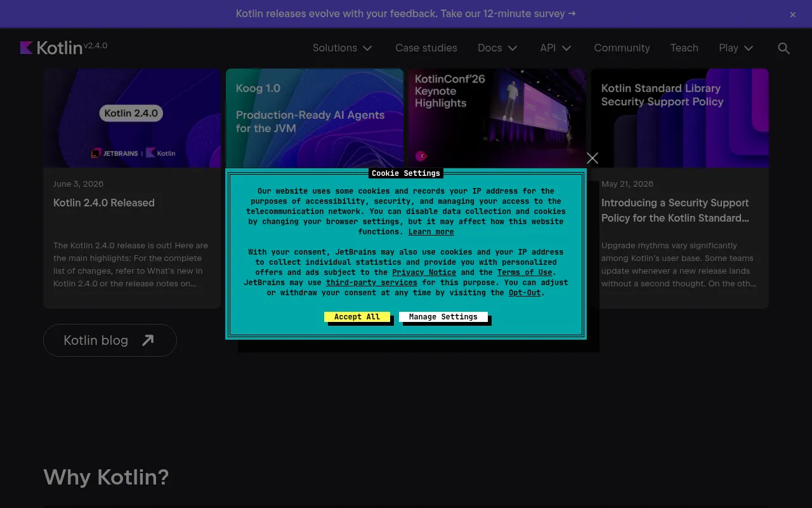812x508 pixels.
Task: Click the "Upgrade rhythms vary significantly" excerpt
Action: point(679,265)
